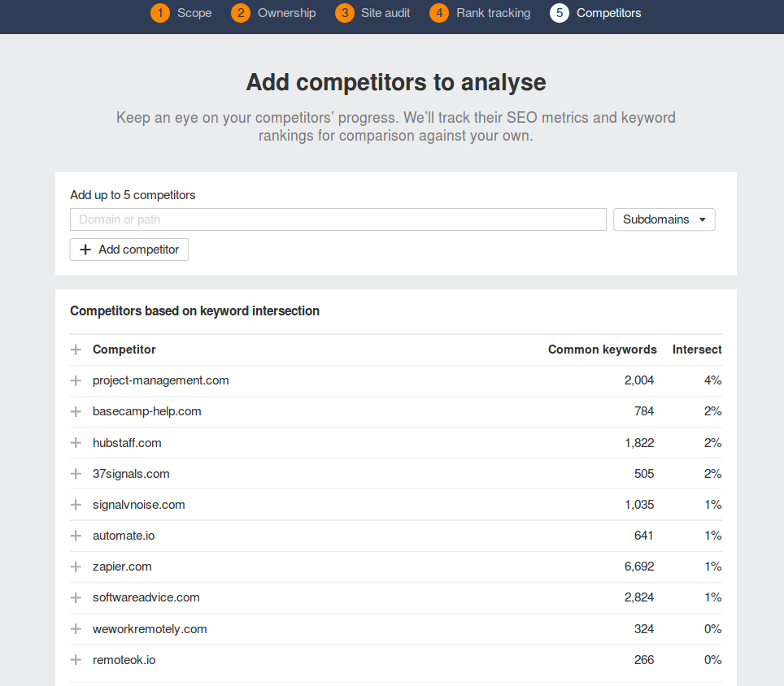Click plus icon beside signalvnoise.com
This screenshot has height=686, width=784.
[76, 505]
